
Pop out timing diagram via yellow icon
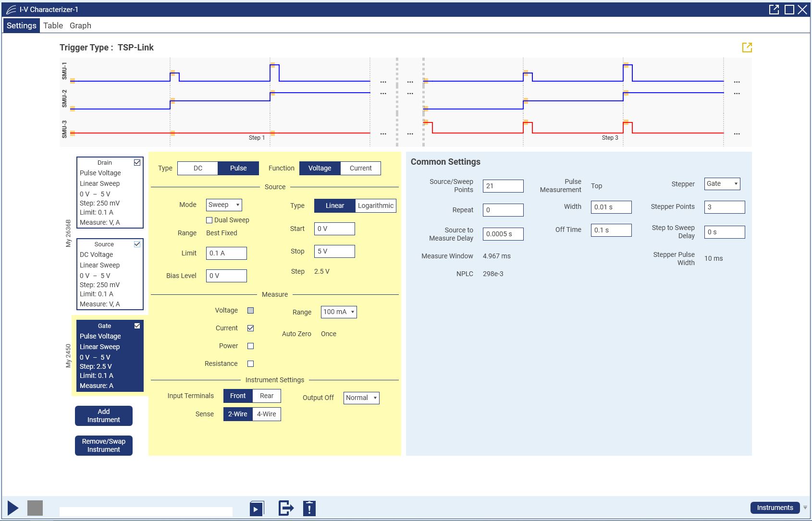(x=747, y=48)
